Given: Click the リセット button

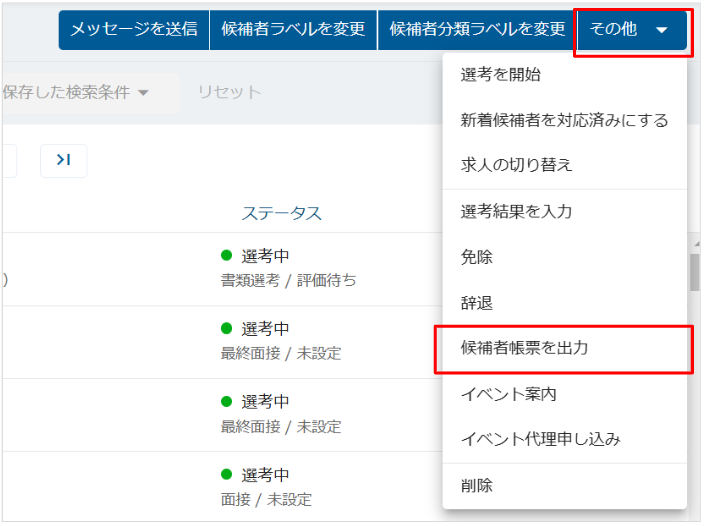Looking at the screenshot, I should point(229,93).
